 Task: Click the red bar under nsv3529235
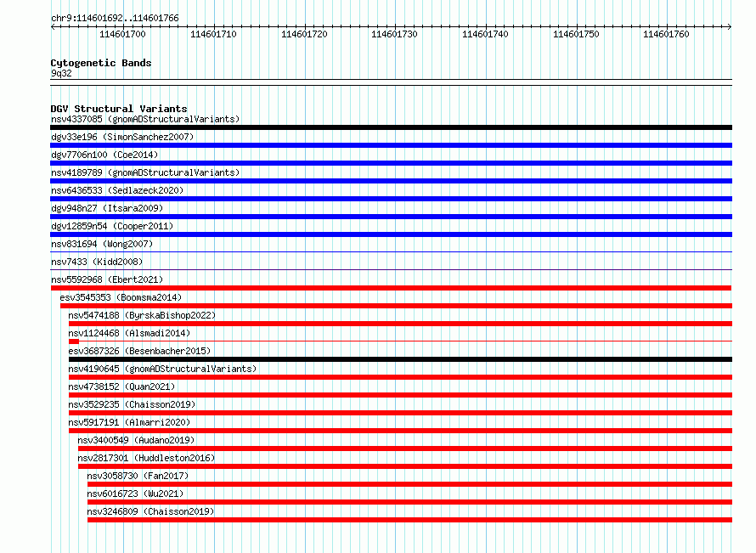coord(401,413)
